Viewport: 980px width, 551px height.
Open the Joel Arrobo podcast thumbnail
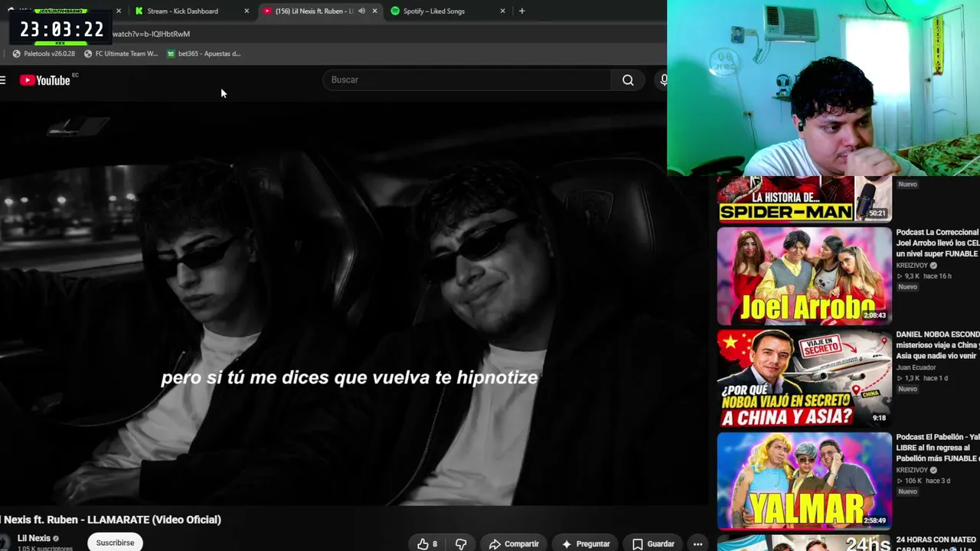(x=805, y=275)
